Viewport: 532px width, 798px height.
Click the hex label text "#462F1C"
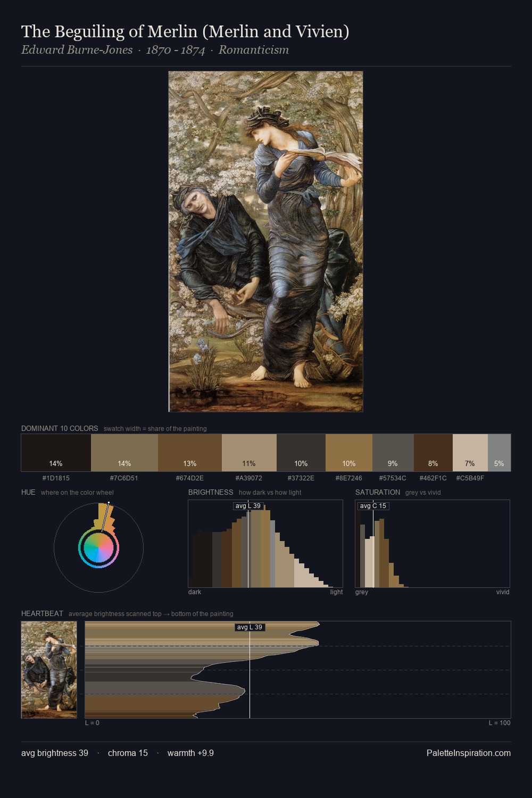(433, 478)
